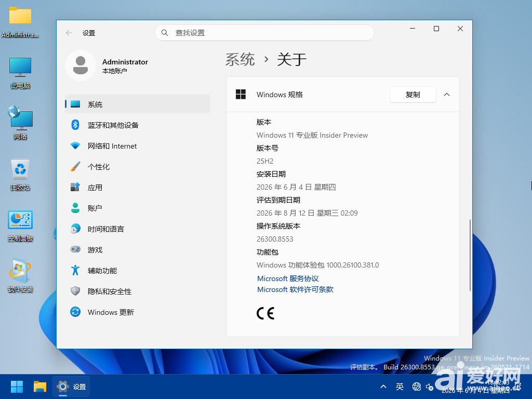The height and width of the screenshot is (399, 532).
Task: Click the text Windows 功能体验包 1000.26100.381.0
Action: tap(318, 265)
